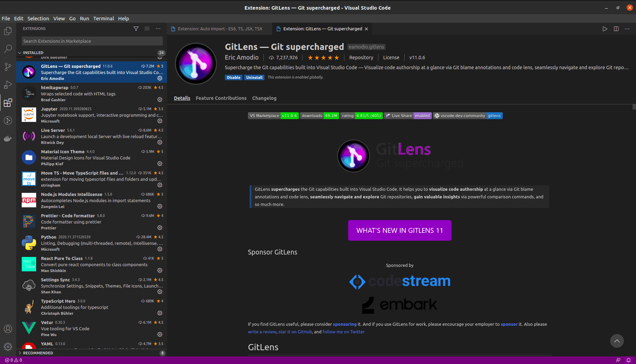Open the Run and Debug view
This screenshot has height=364, width=636.
click(8, 85)
